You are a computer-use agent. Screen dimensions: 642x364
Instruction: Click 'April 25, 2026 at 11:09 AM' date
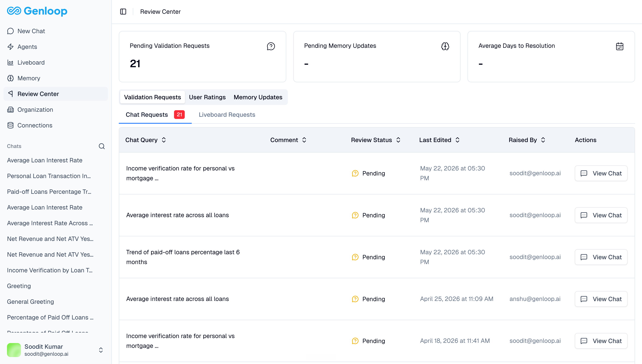[457, 299]
